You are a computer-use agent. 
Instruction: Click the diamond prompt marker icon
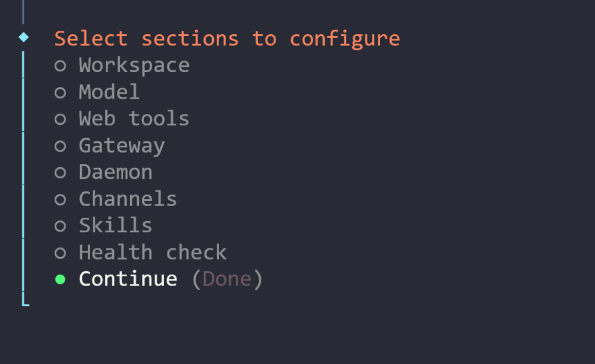pyautogui.click(x=23, y=38)
